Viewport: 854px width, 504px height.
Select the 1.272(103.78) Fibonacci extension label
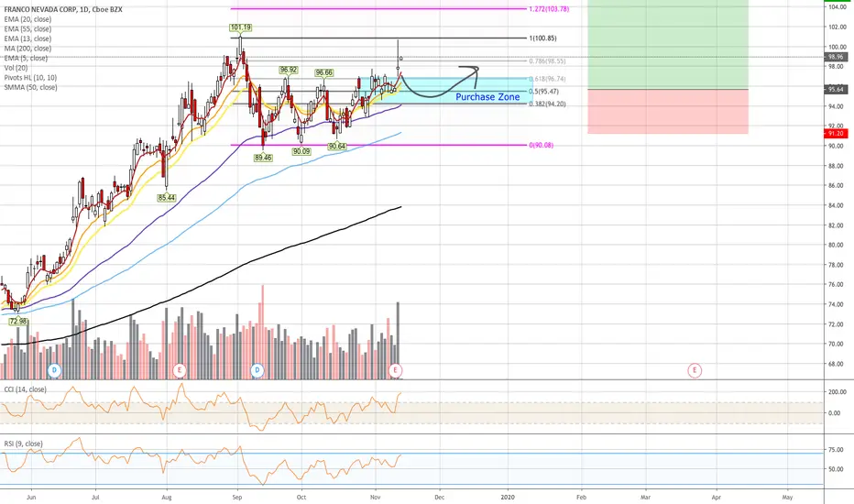(549, 9)
